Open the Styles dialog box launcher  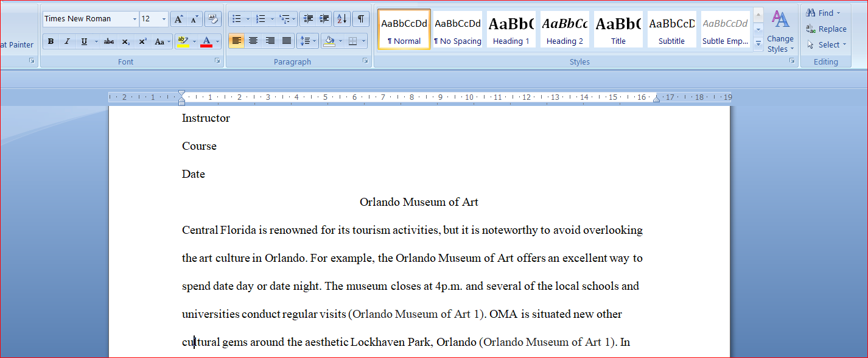(792, 61)
